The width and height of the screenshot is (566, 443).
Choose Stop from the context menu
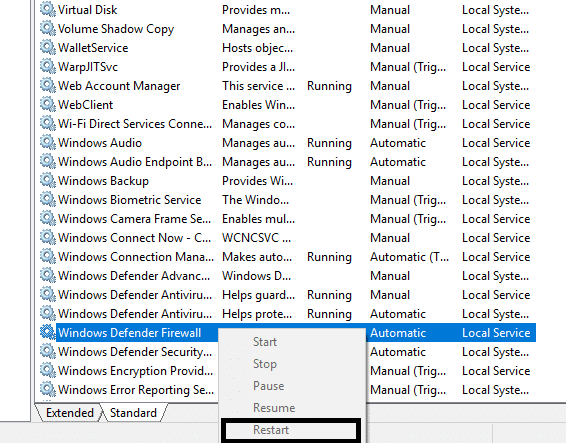(265, 364)
